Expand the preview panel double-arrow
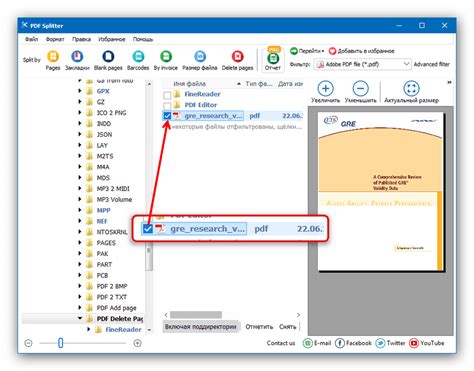The width and height of the screenshot is (474, 371). pos(449,82)
